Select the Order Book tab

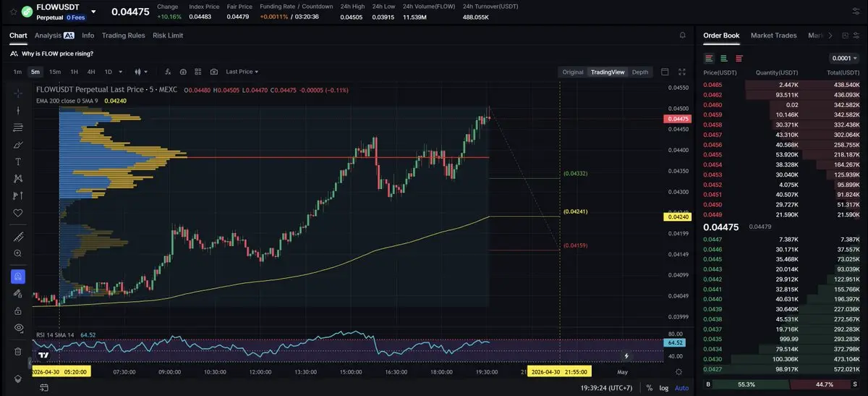coord(721,35)
